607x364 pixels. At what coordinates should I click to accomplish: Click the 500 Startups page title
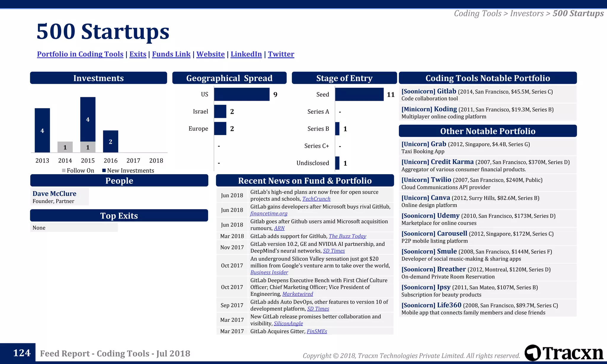[103, 31]
